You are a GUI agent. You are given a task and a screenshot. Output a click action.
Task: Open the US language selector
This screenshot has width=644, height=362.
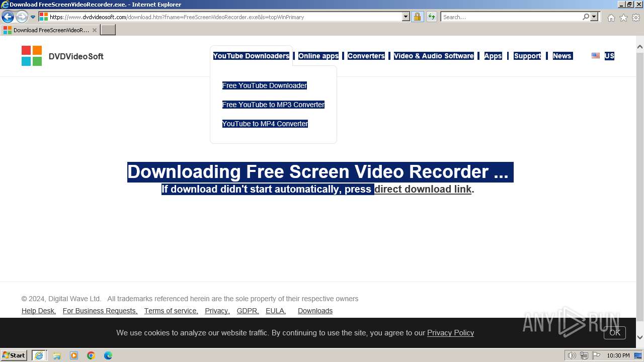609,56
